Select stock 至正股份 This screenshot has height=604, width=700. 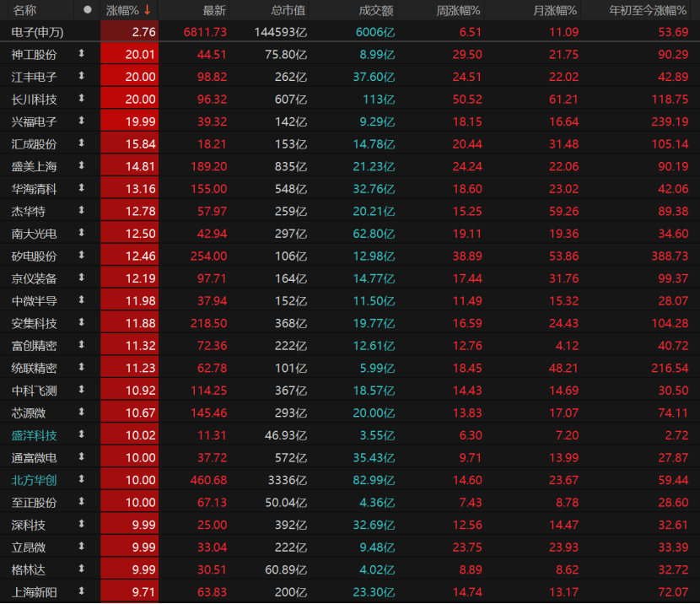pos(34,503)
